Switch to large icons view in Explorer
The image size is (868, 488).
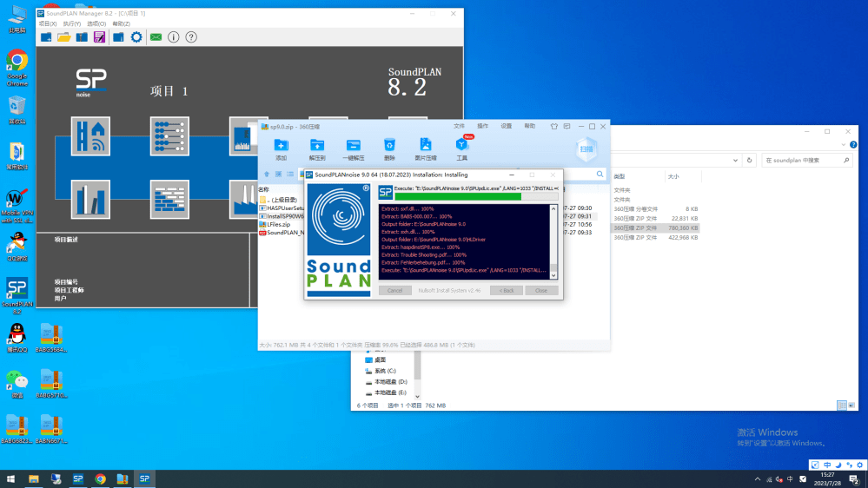pyautogui.click(x=851, y=406)
